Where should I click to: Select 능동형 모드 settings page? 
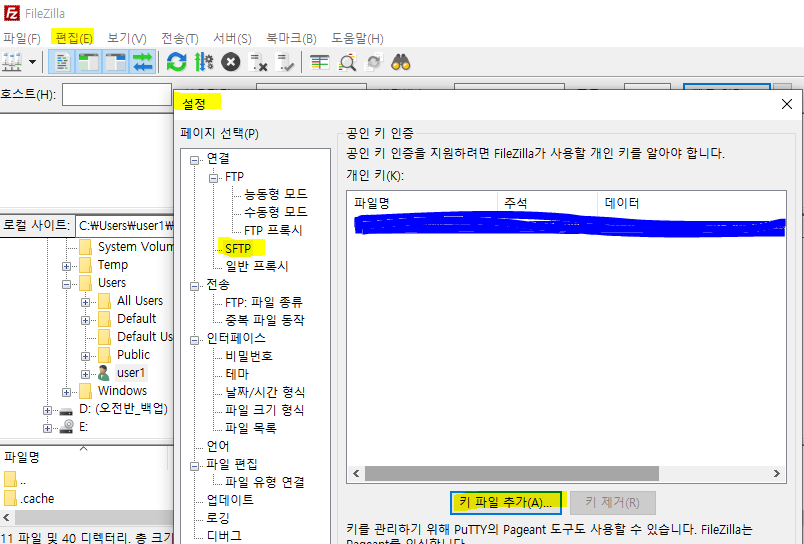pyautogui.click(x=276, y=194)
